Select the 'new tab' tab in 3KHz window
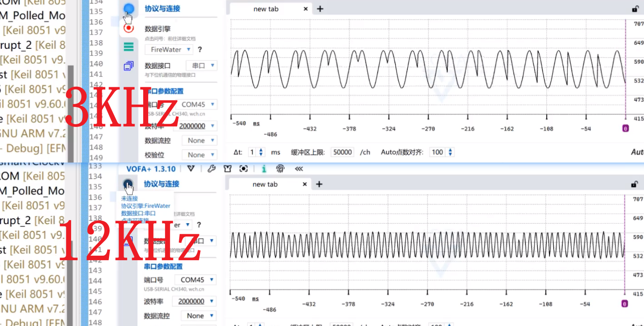The width and height of the screenshot is (644, 326). [x=266, y=9]
